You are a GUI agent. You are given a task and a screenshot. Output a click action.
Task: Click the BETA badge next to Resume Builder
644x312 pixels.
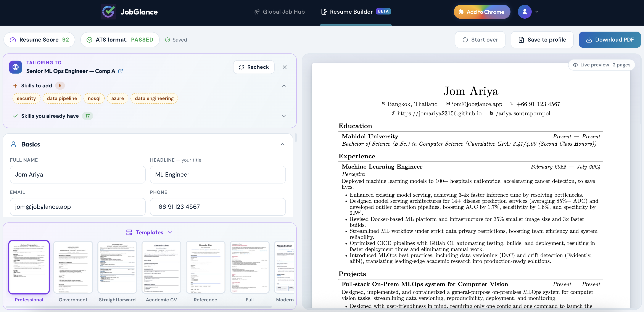point(383,11)
